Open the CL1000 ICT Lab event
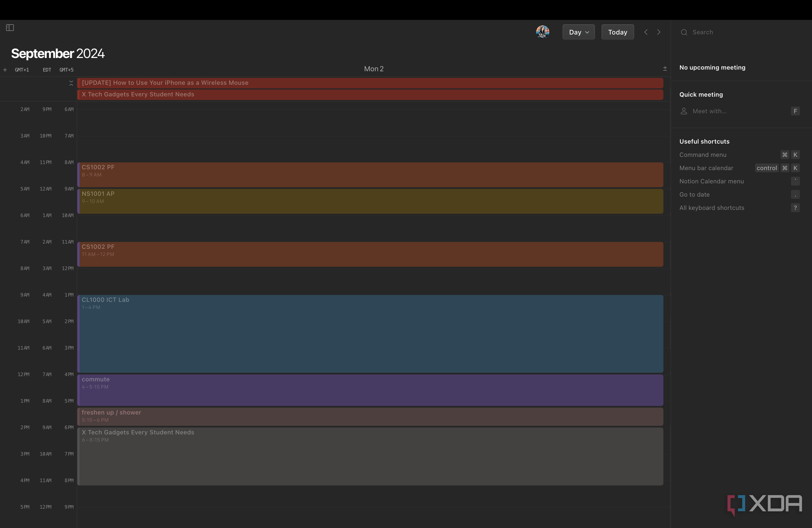The width and height of the screenshot is (812, 528). click(x=371, y=334)
